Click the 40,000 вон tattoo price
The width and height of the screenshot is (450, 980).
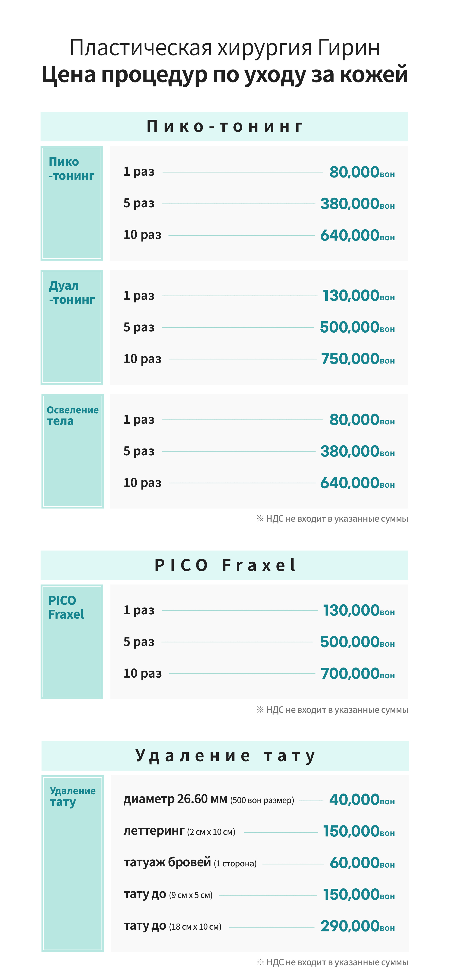click(362, 799)
